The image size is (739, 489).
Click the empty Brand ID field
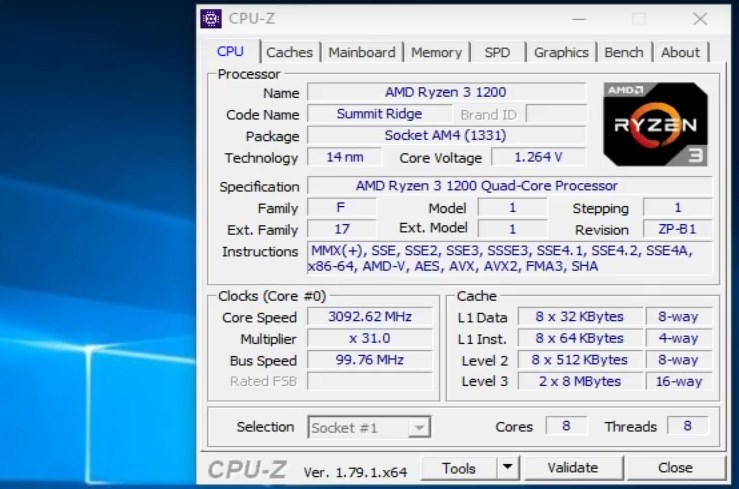tap(556, 114)
